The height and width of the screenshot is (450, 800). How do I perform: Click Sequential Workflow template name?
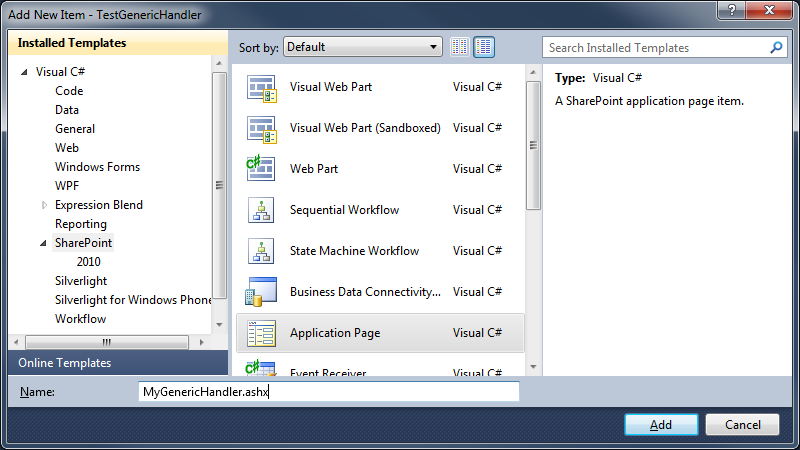click(x=344, y=210)
